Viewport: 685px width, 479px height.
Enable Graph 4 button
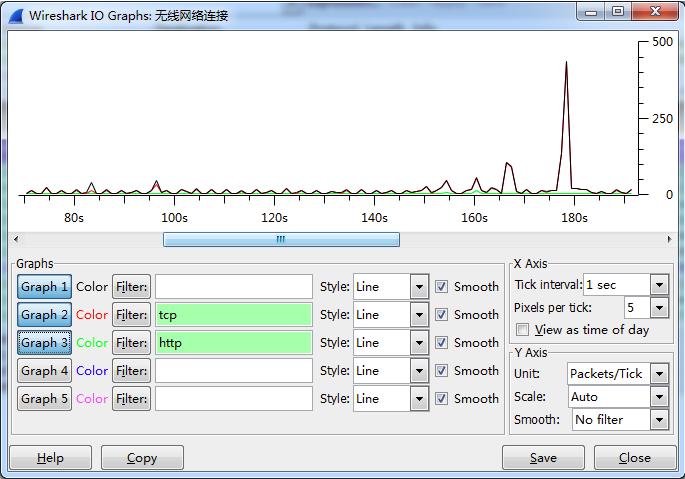44,371
